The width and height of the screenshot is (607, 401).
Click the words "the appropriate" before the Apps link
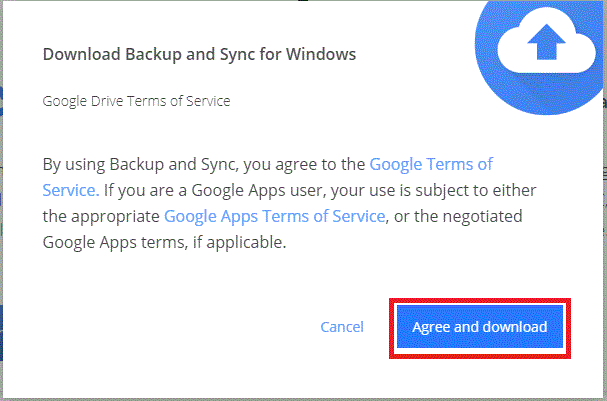[101, 216]
